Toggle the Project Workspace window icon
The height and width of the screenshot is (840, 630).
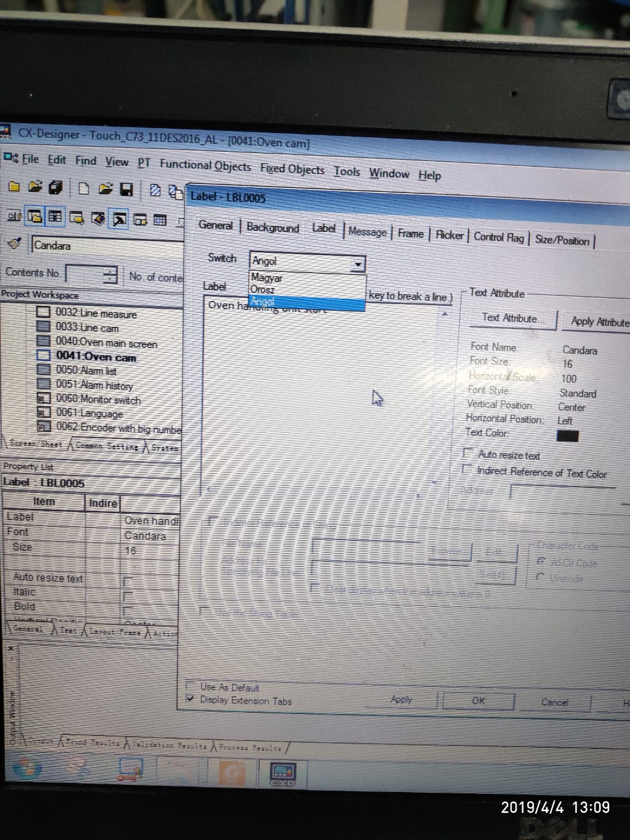35,216
